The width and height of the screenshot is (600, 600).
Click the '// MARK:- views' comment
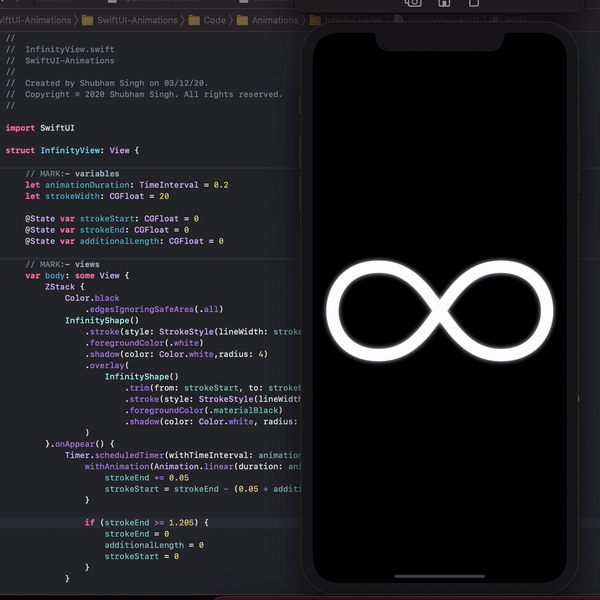tap(62, 264)
